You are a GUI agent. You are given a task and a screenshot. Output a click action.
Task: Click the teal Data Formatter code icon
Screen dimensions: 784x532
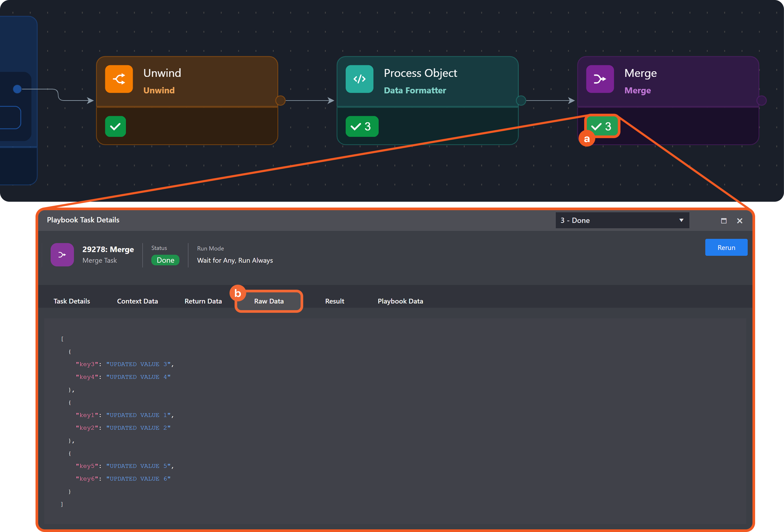click(x=359, y=79)
